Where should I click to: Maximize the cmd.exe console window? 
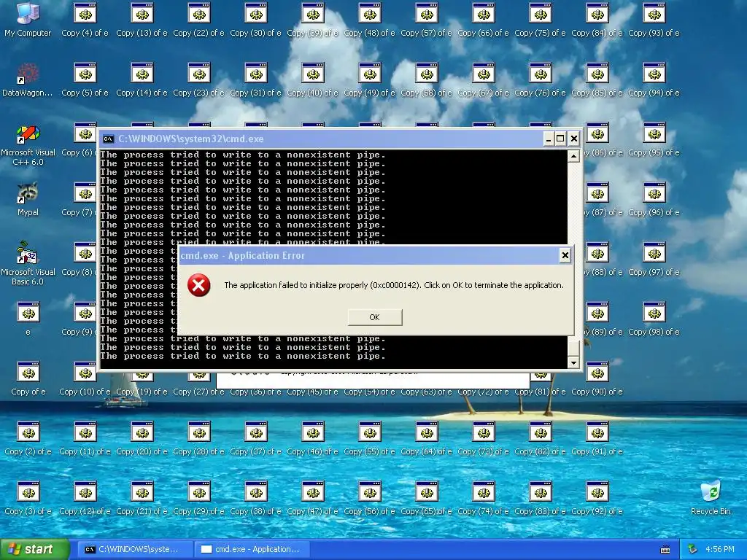pyautogui.click(x=561, y=139)
